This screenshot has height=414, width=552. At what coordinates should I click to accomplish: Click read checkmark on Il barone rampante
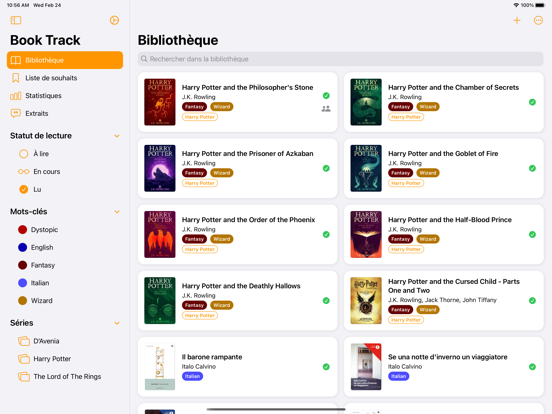326,367
